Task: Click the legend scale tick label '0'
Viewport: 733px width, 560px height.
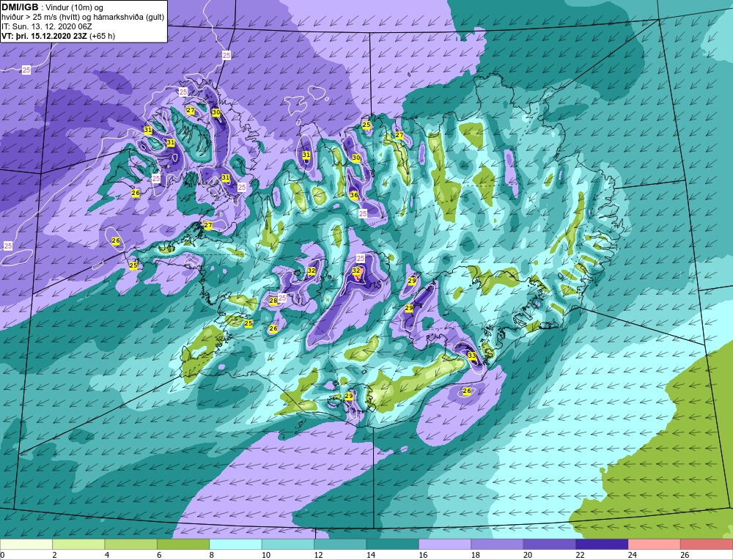Action: pyautogui.click(x=2, y=555)
